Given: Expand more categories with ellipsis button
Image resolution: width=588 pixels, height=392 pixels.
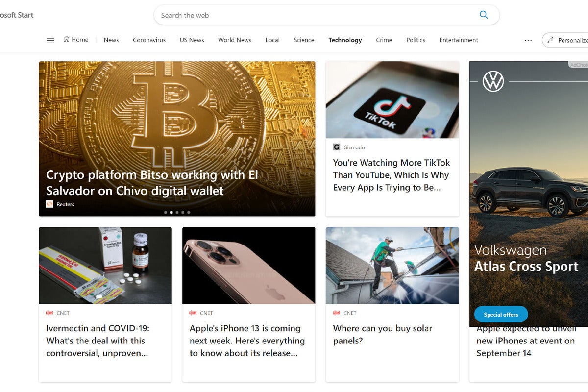Looking at the screenshot, I should [528, 40].
